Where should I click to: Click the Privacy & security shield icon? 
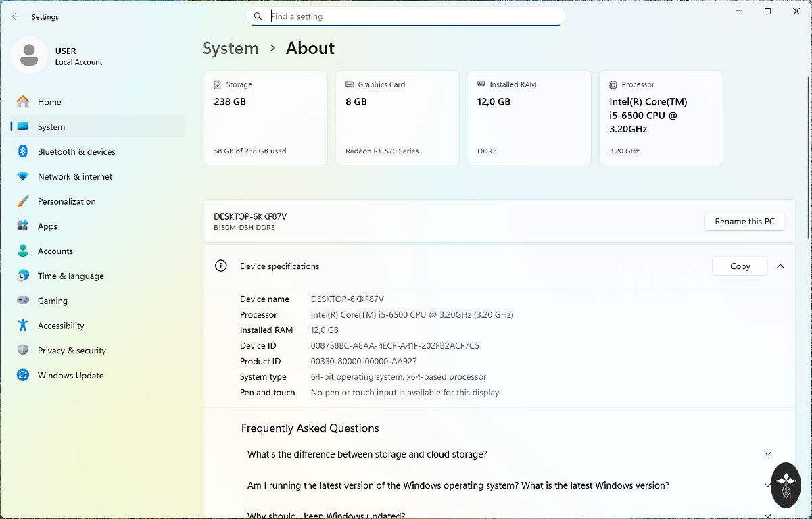click(23, 351)
